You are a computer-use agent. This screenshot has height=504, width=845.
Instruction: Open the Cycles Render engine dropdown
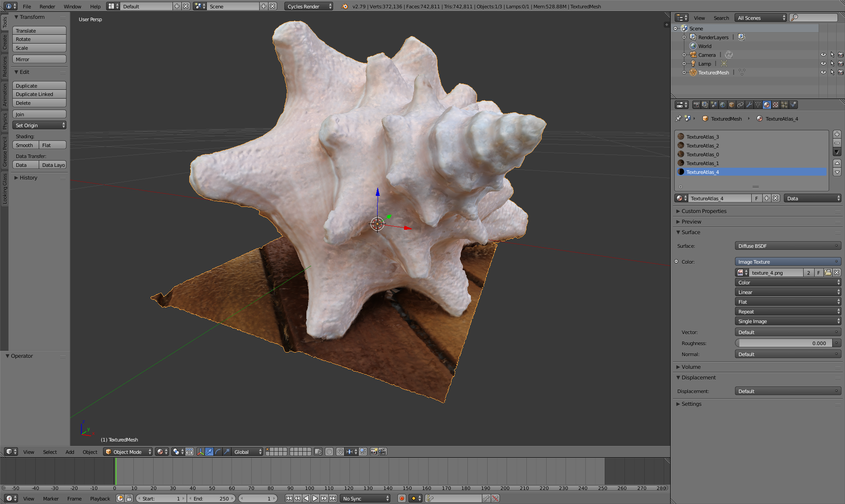click(309, 6)
